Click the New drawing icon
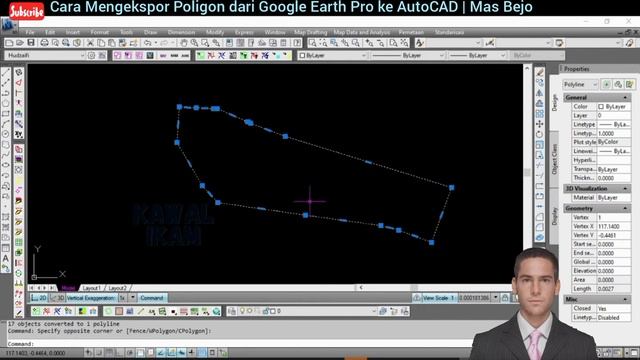Image resolution: width=640 pixels, height=360 pixels. click(x=9, y=43)
